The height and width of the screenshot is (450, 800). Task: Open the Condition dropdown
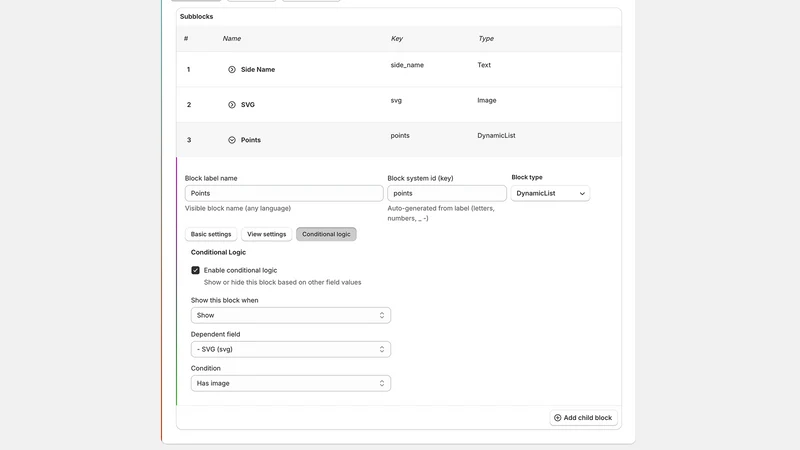tap(291, 384)
